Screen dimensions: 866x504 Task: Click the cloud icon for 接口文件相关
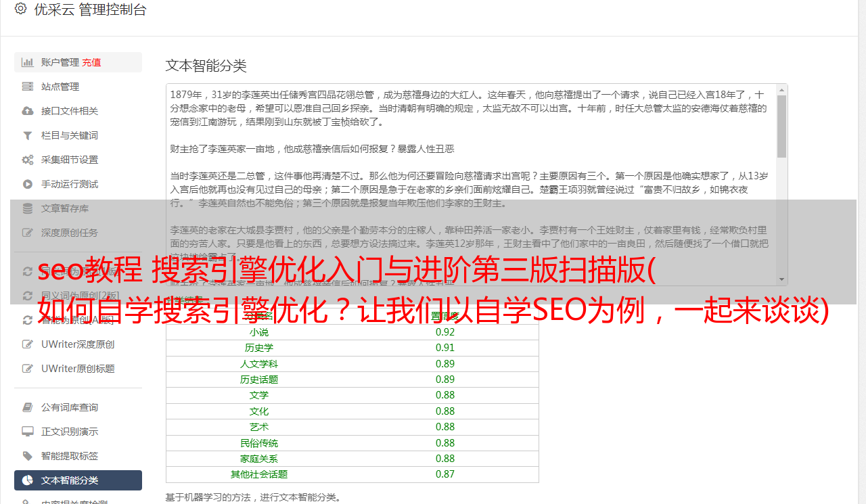[28, 111]
